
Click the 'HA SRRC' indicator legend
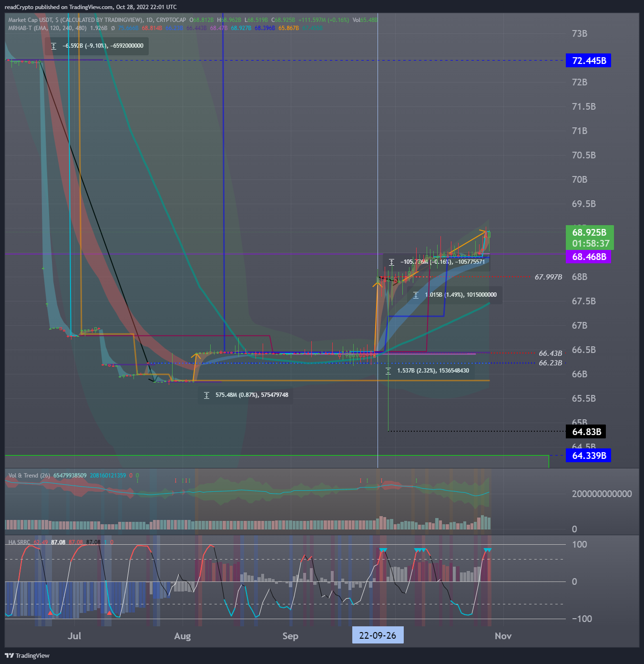point(19,542)
